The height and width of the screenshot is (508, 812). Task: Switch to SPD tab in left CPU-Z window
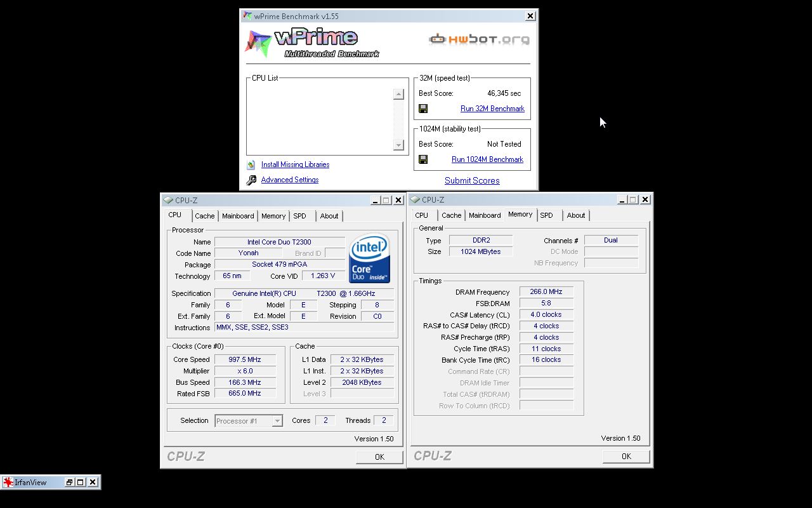coord(299,216)
